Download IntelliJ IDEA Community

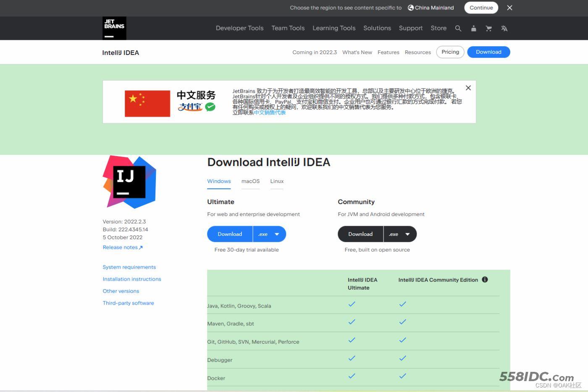[360, 234]
